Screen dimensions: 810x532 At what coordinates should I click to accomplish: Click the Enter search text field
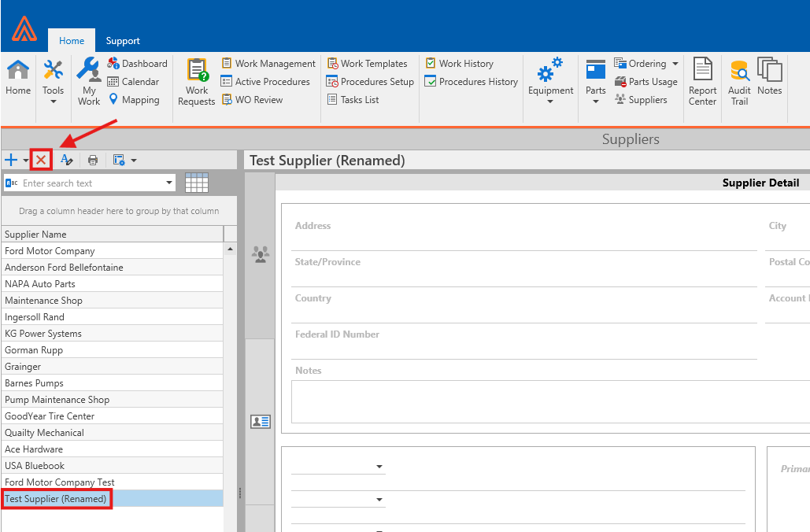pos(91,183)
